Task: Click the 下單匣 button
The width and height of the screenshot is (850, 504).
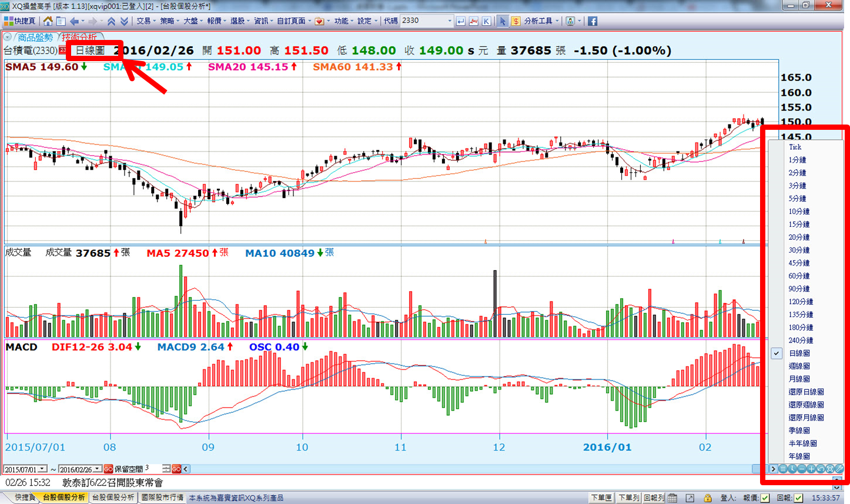Action: (x=601, y=498)
